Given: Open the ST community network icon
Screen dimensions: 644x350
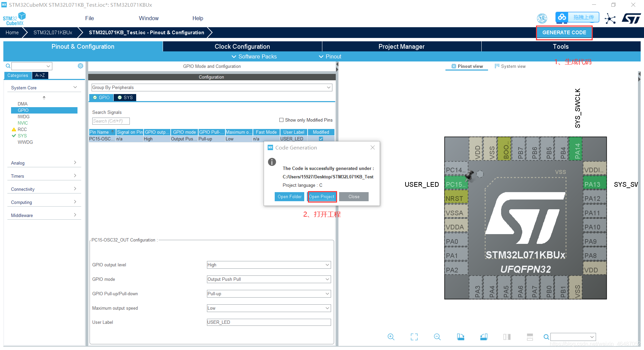Looking at the screenshot, I should pos(610,18).
